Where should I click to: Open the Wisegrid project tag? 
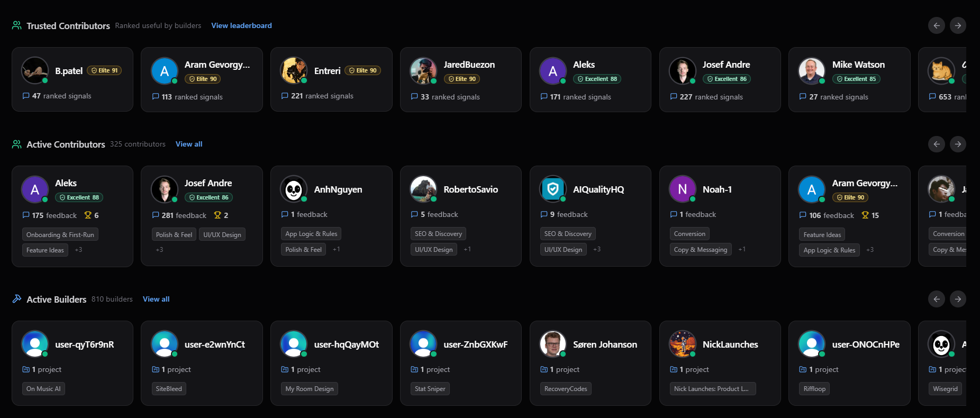(945, 389)
